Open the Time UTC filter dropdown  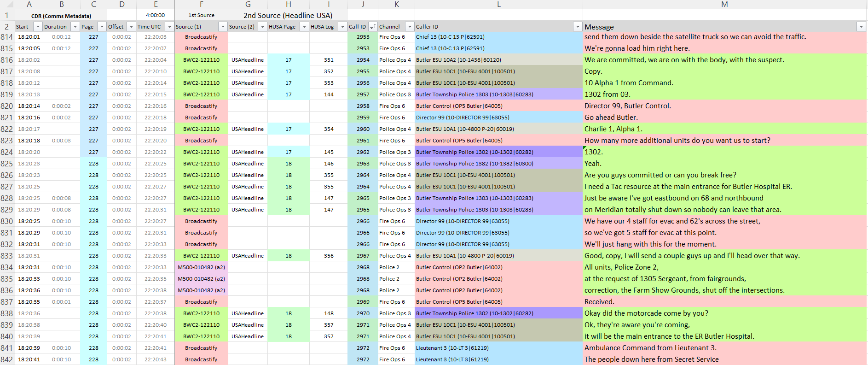pos(169,27)
